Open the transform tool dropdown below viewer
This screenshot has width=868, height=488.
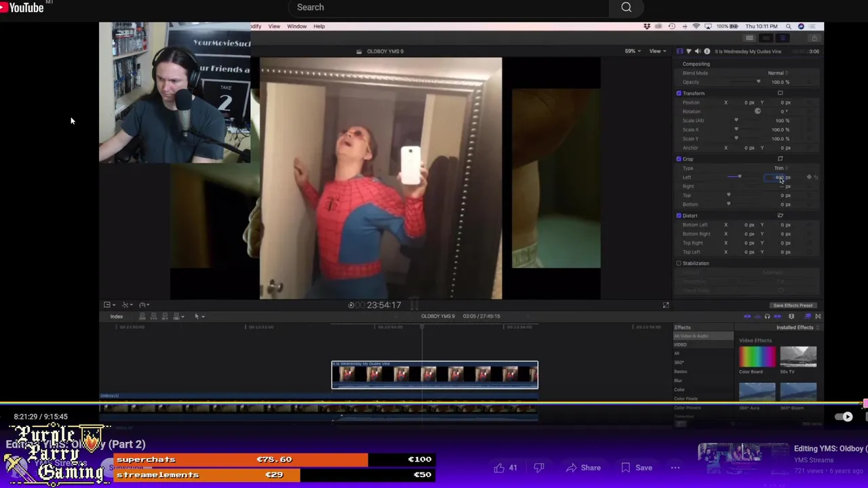click(x=108, y=305)
